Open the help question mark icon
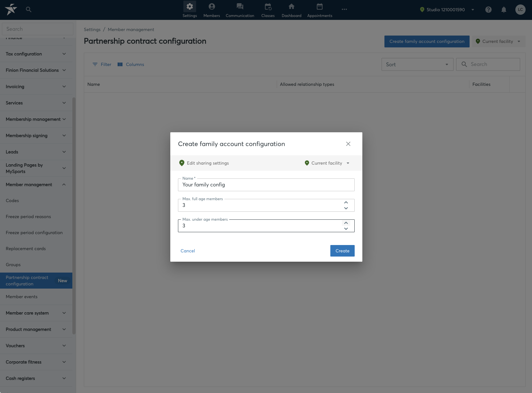 [488, 10]
